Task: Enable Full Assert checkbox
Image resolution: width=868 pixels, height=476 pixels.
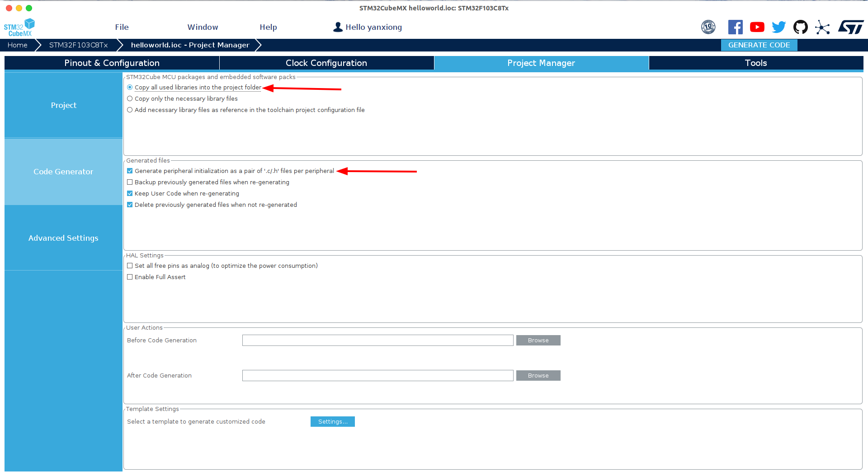Action: (130, 277)
